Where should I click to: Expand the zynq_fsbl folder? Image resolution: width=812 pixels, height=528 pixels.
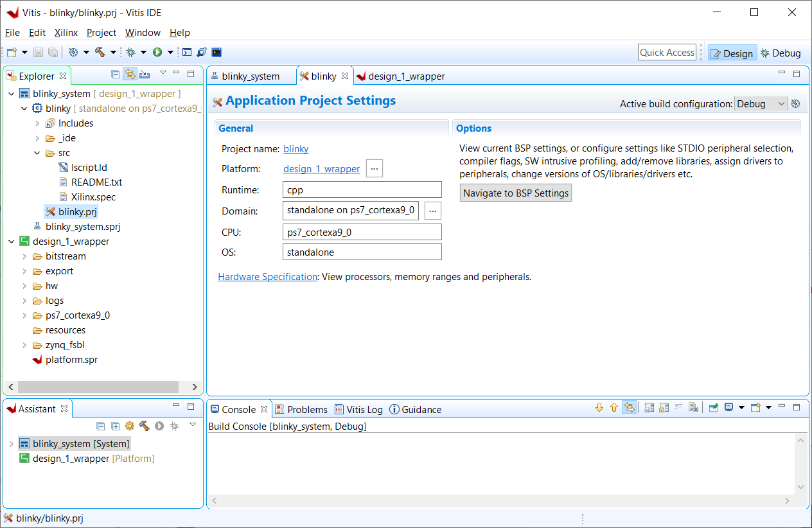tap(24, 345)
